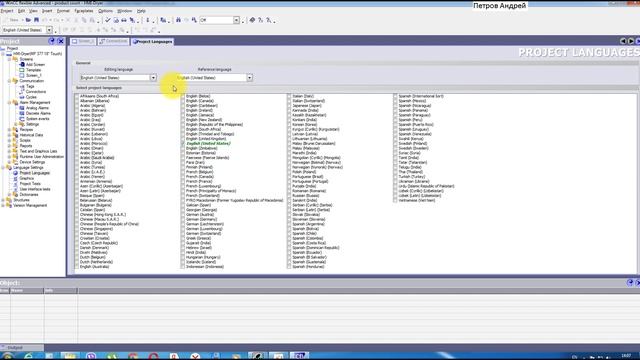Click the System events icon in tree
The image size is (640, 360).
point(22,118)
